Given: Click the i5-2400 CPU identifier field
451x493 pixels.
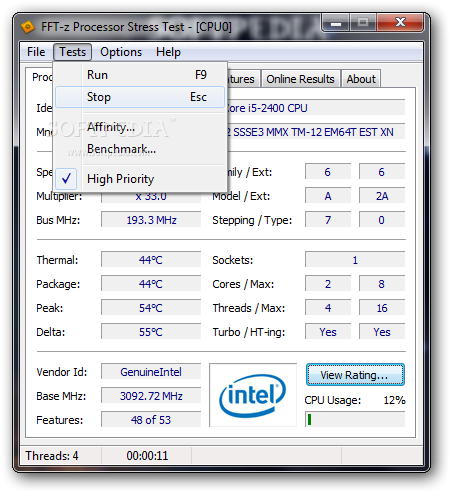Looking at the screenshot, I should click(x=316, y=108).
